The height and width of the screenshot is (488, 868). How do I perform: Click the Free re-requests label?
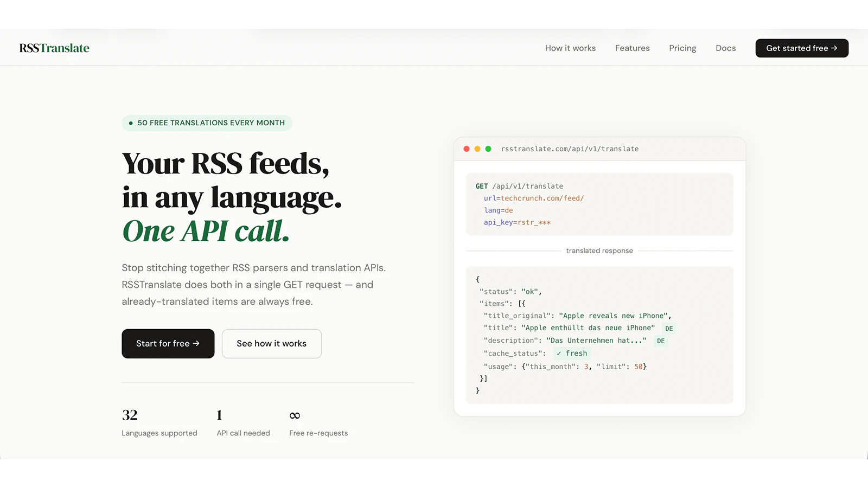[318, 433]
